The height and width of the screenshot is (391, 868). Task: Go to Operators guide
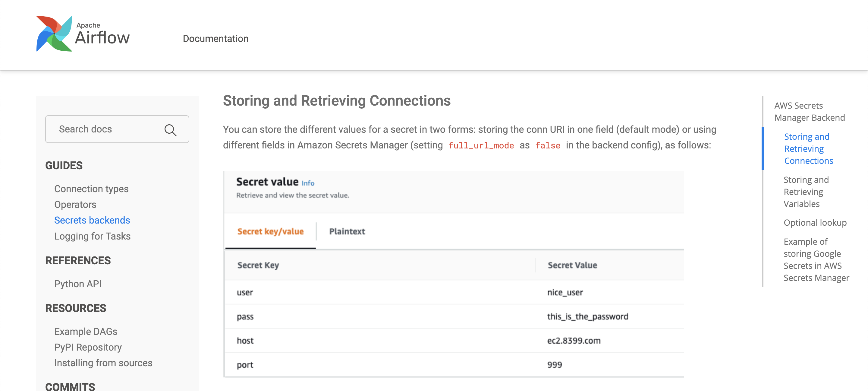75,205
